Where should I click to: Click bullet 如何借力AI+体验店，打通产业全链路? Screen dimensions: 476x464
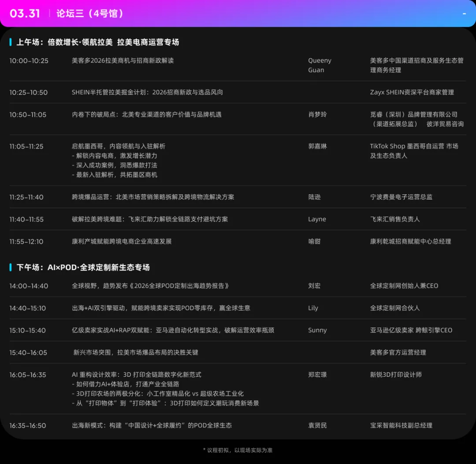[x=125, y=384]
